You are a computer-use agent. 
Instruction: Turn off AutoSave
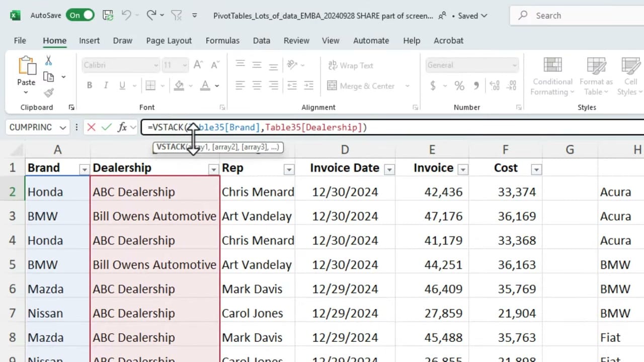pyautogui.click(x=79, y=15)
